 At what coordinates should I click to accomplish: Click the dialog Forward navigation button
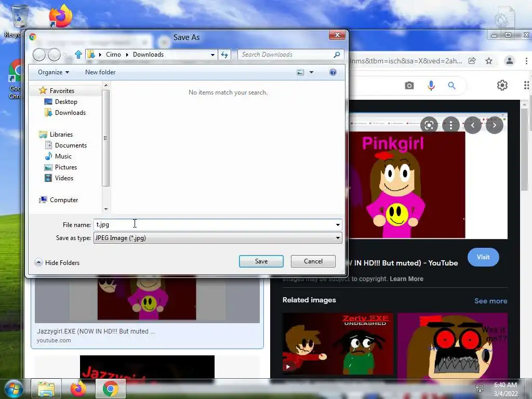[x=54, y=55]
